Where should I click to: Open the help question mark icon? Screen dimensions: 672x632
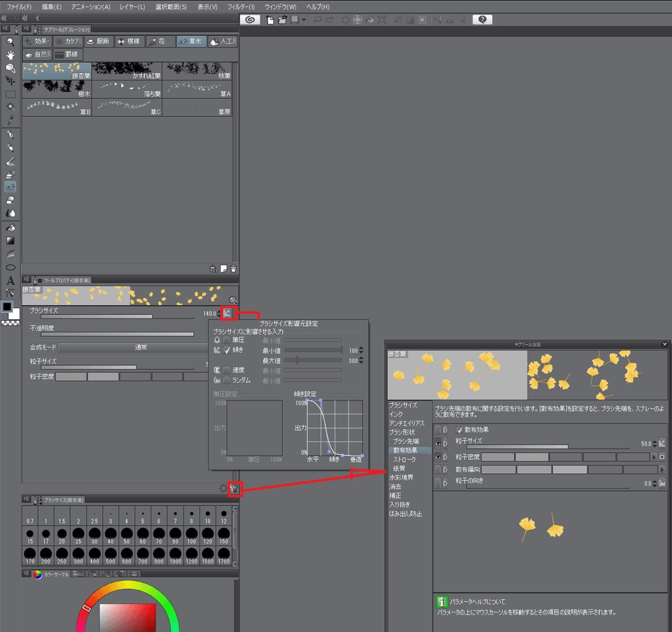[x=482, y=20]
